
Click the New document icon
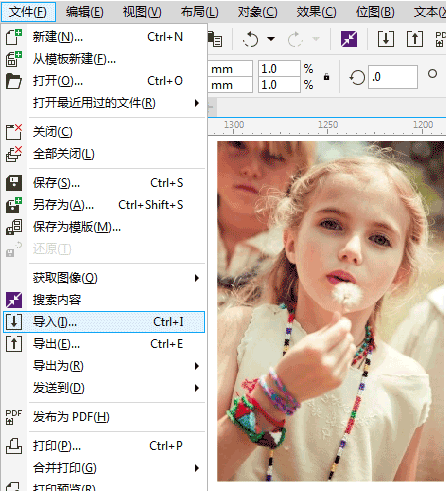[x=14, y=37]
